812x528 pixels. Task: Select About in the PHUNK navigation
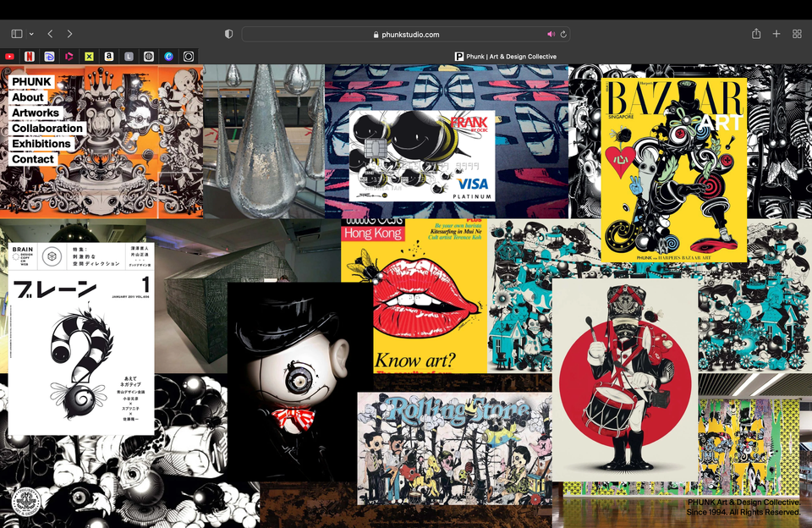tap(27, 97)
